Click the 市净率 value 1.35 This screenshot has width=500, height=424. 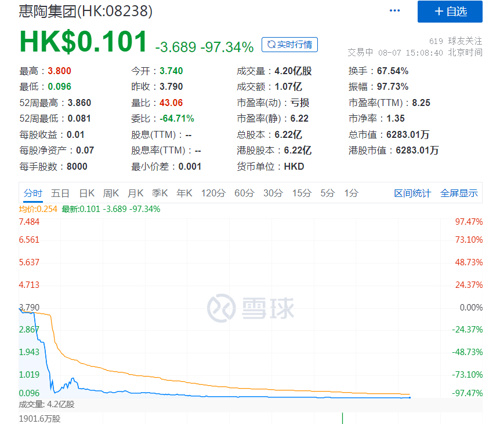395,118
